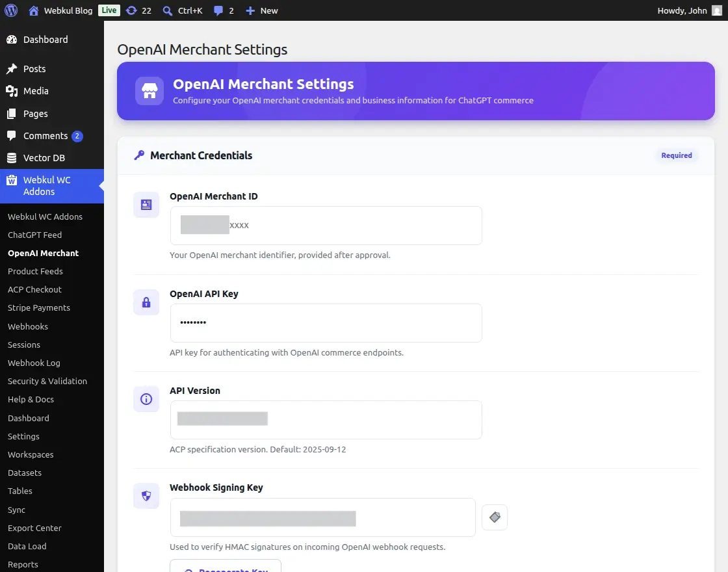
Task: Select the Media library icon in the sidebar
Action: pos(10,91)
